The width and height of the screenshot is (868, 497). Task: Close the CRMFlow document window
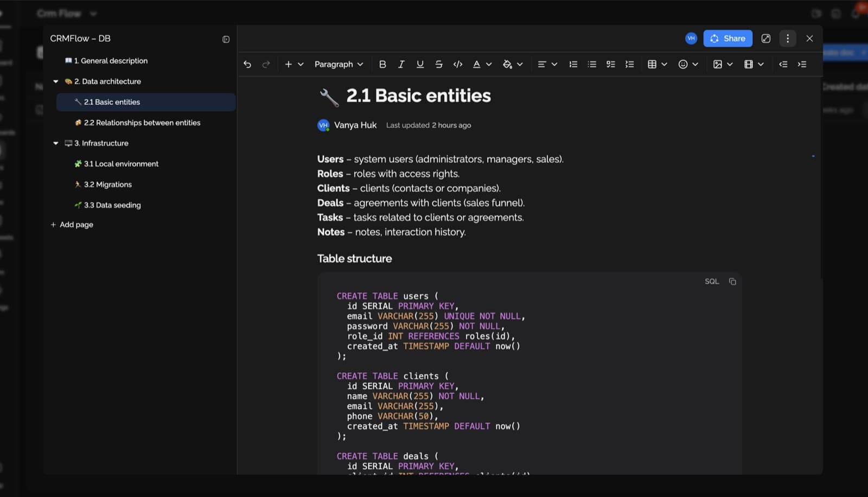[809, 39]
